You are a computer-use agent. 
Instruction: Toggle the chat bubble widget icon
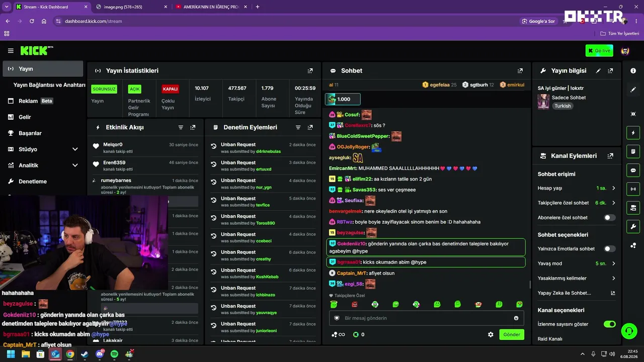click(x=633, y=170)
